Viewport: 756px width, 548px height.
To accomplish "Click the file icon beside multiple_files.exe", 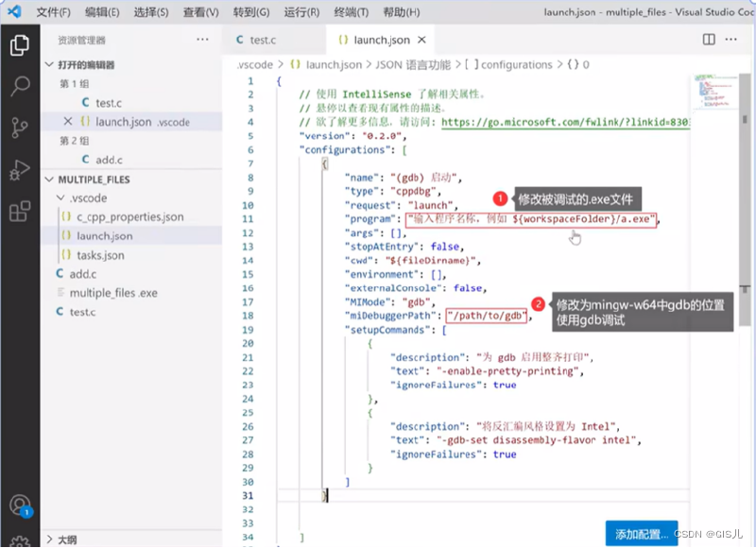I will (60, 293).
